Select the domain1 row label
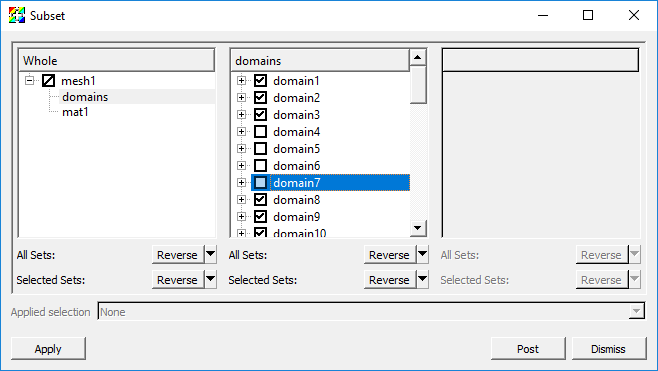The height and width of the screenshot is (371, 658). [296, 81]
